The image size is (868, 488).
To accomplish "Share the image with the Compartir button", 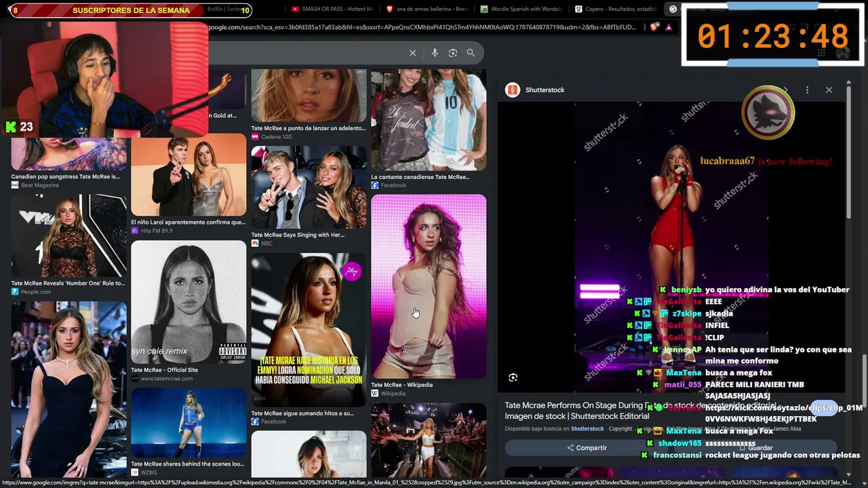I will point(587,448).
